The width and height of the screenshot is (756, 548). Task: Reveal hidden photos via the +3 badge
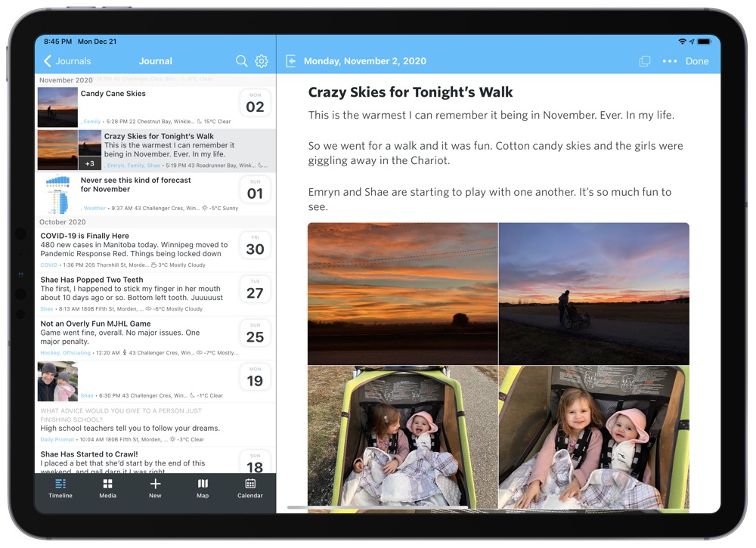[x=90, y=163]
